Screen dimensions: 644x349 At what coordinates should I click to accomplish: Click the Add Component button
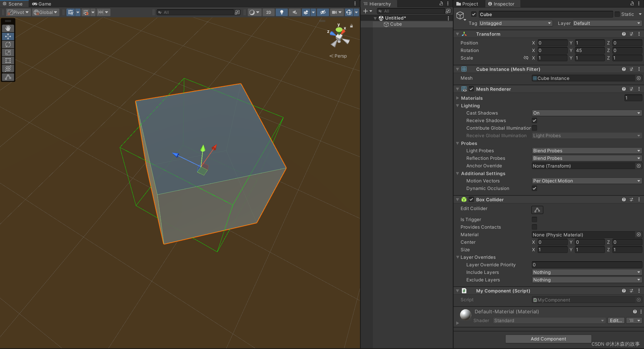coord(548,339)
